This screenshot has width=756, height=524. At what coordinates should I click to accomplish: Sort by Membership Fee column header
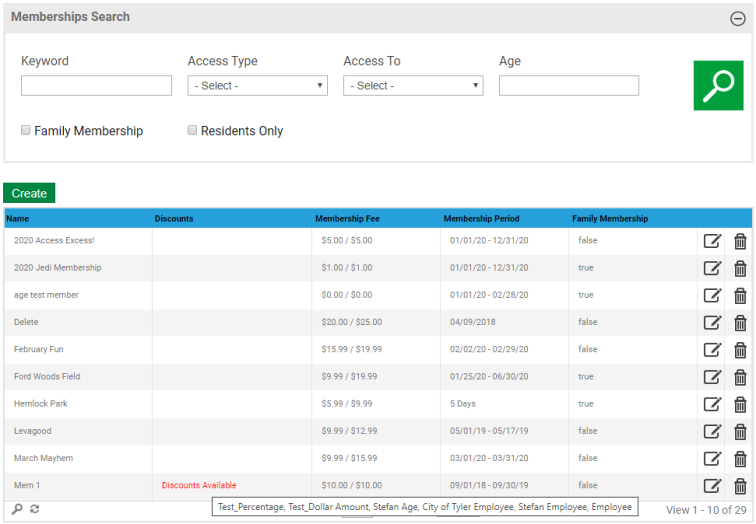pos(346,219)
